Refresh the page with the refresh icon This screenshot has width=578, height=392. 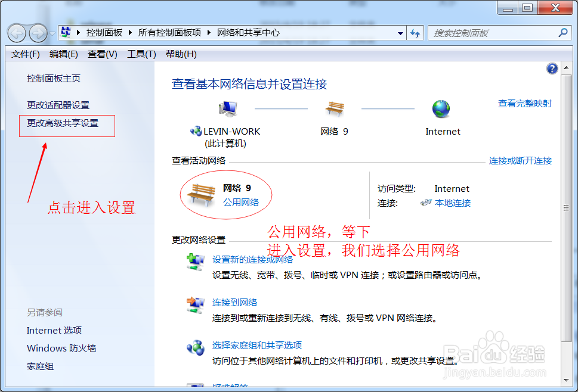[415, 33]
